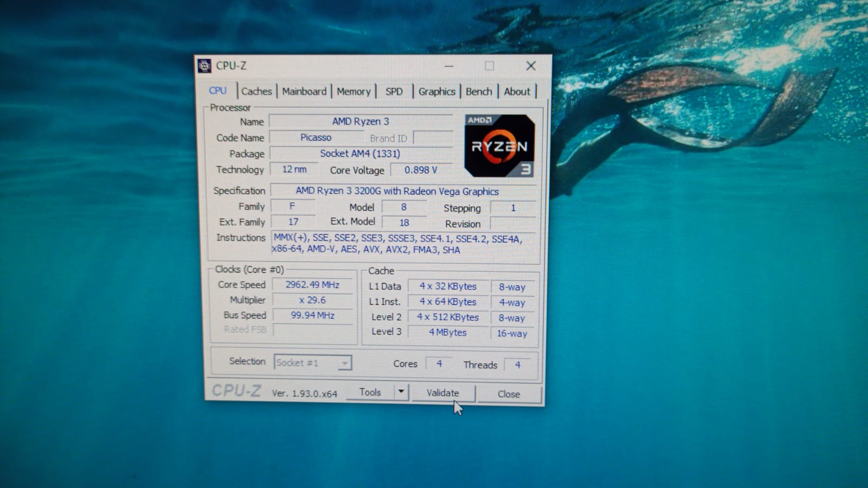Click the Bus Speed value 99.94 MHz
The width and height of the screenshot is (868, 488).
(313, 315)
